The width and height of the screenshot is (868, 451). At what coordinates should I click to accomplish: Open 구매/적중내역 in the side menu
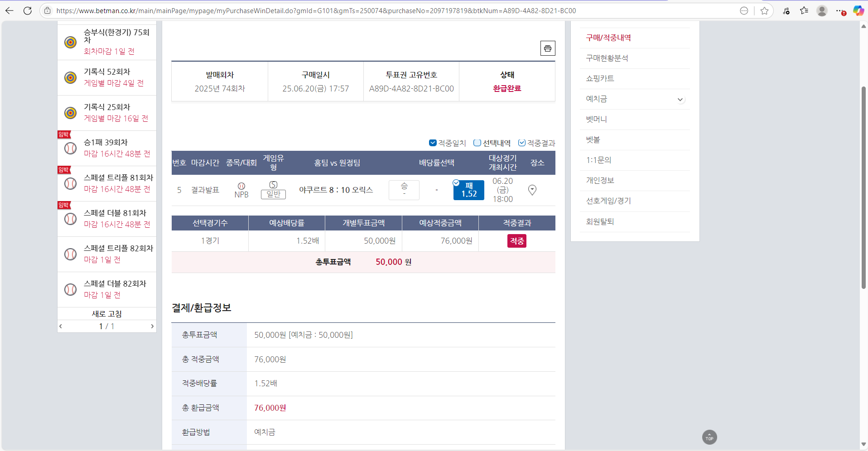(x=608, y=38)
